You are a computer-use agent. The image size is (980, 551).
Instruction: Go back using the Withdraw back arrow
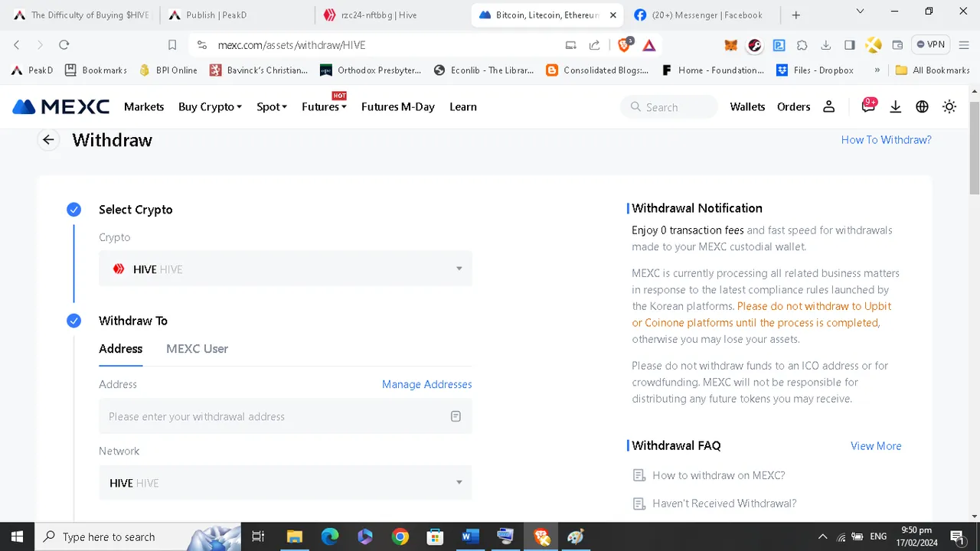click(48, 140)
